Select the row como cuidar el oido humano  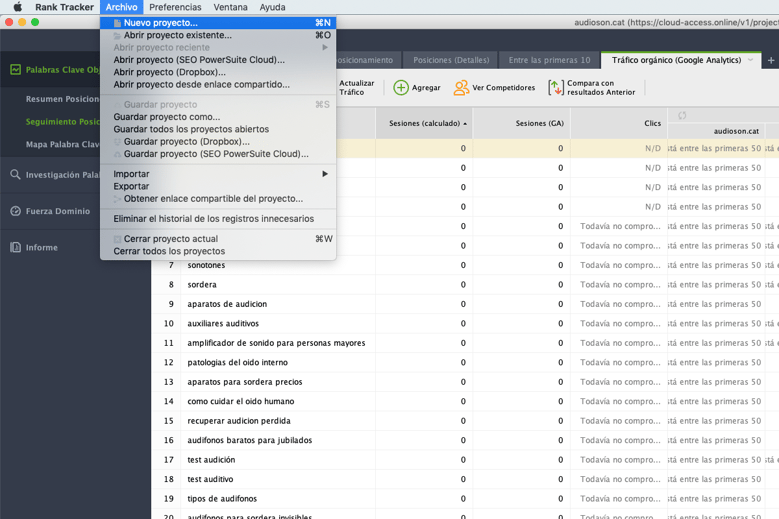(465, 401)
